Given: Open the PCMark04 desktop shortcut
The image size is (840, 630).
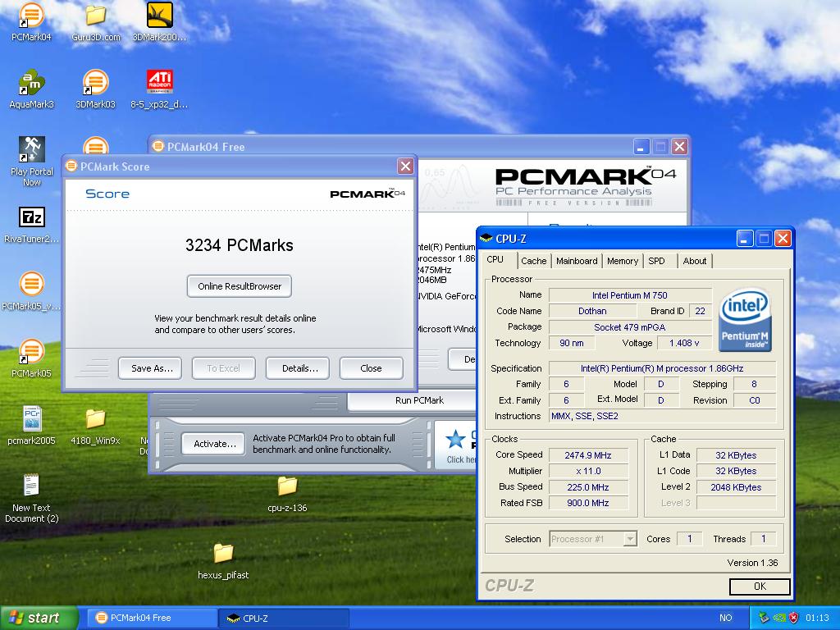Looking at the screenshot, I should (32, 21).
